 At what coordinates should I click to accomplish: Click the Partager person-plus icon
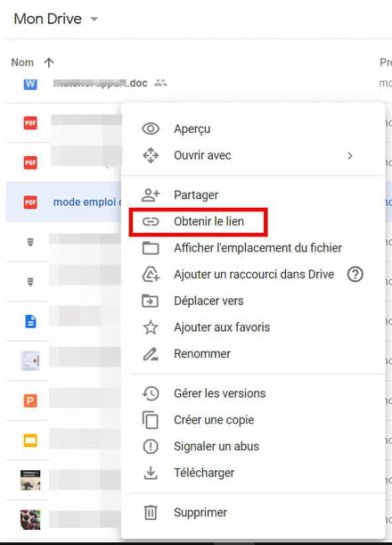point(151,195)
